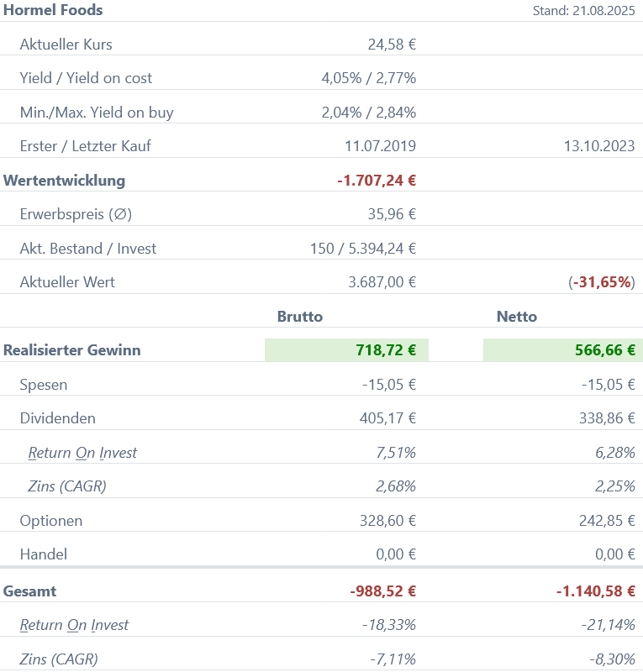Click the Netto column header
Viewport: 643px width, 672px height.
[517, 317]
